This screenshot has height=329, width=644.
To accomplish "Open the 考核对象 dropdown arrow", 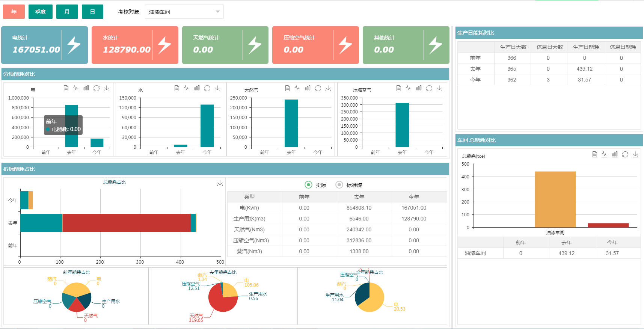I will tap(218, 12).
